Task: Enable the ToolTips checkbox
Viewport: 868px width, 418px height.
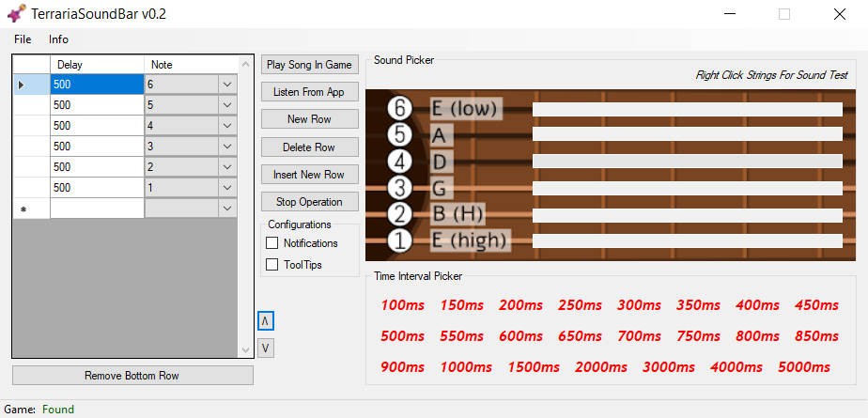Action: 271,265
